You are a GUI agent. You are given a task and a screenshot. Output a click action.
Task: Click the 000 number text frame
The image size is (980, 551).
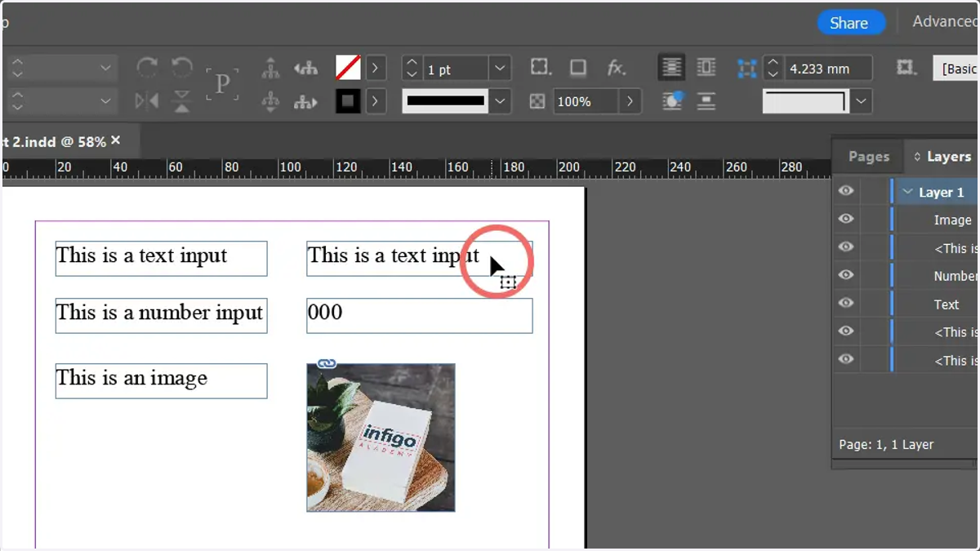click(x=419, y=315)
